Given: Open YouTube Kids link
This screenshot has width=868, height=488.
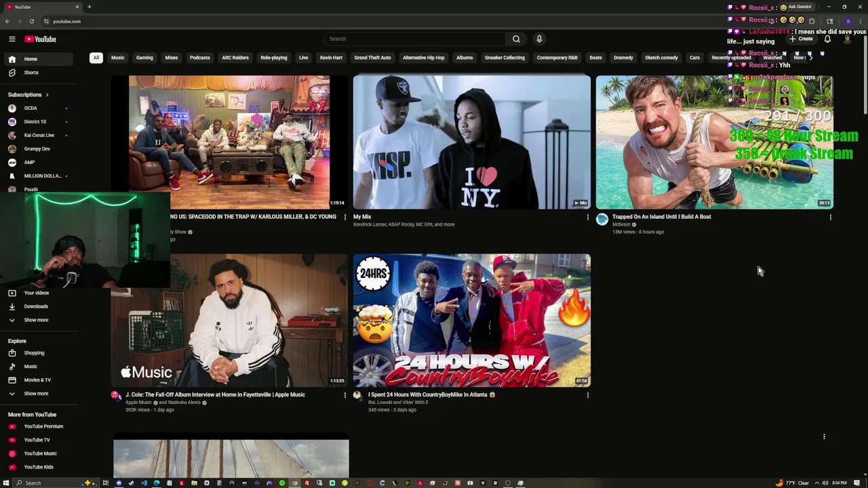Looking at the screenshot, I should tap(39, 467).
